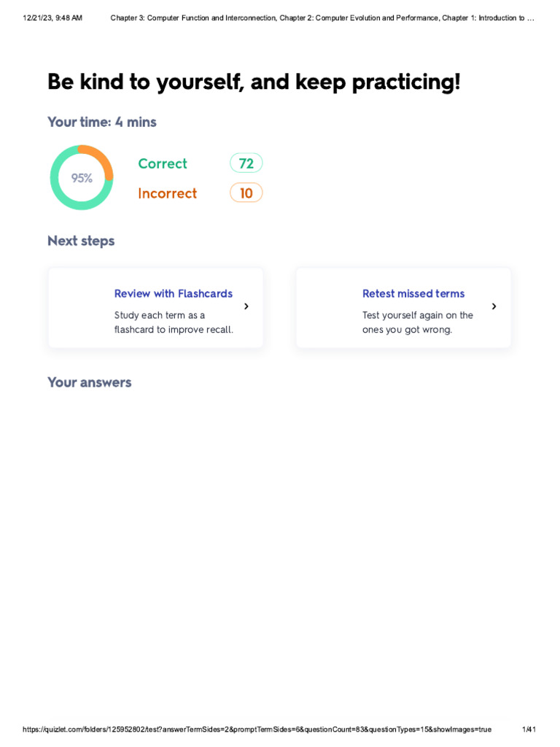
Task: Click the green segment of the score donut
Action: click(58, 192)
